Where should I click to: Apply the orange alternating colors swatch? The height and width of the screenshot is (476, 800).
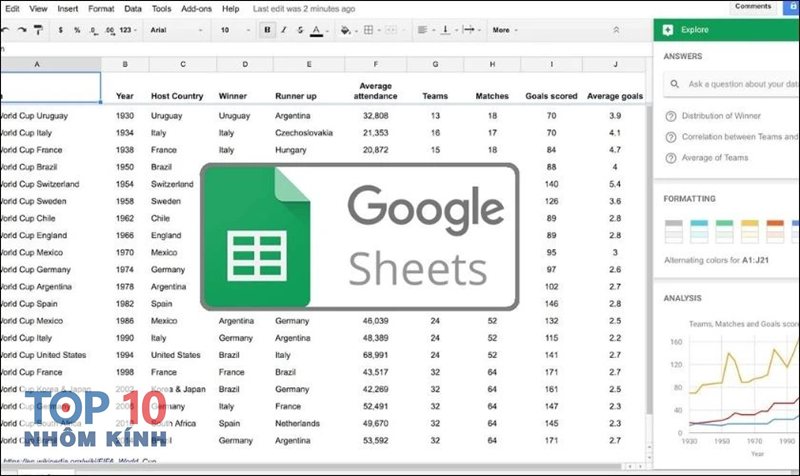coord(774,231)
